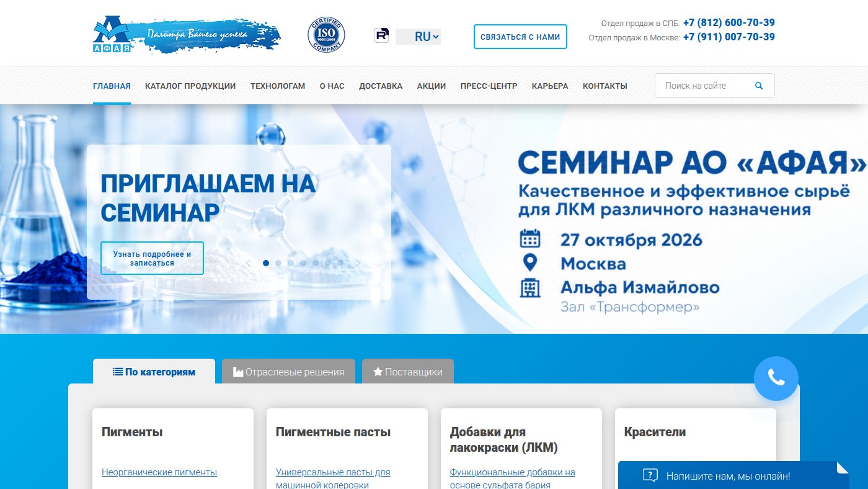Expand the RU language dropdown
The width and height of the screenshot is (868, 489).
(418, 37)
